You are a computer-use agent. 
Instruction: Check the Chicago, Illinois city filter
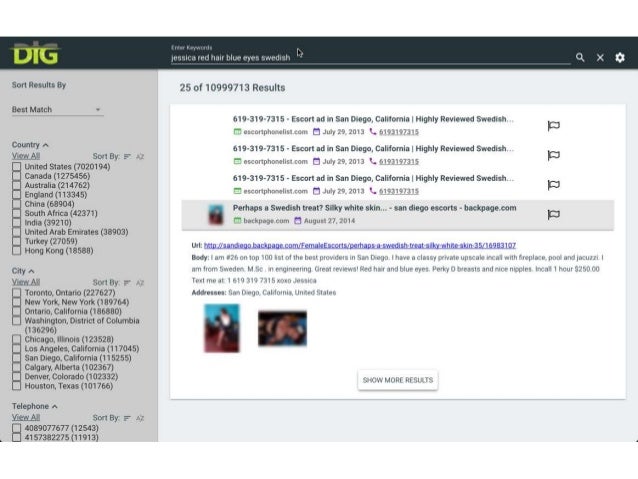point(16,339)
